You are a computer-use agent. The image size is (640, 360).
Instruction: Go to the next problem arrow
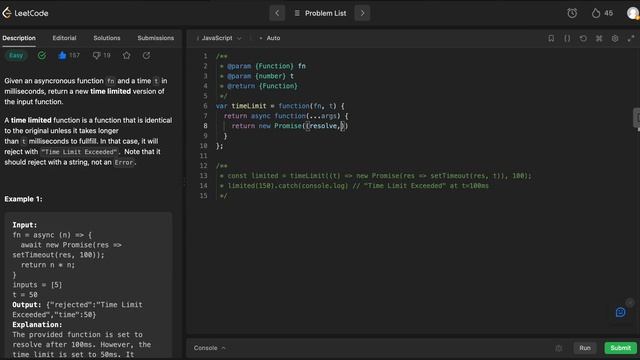[x=362, y=13]
